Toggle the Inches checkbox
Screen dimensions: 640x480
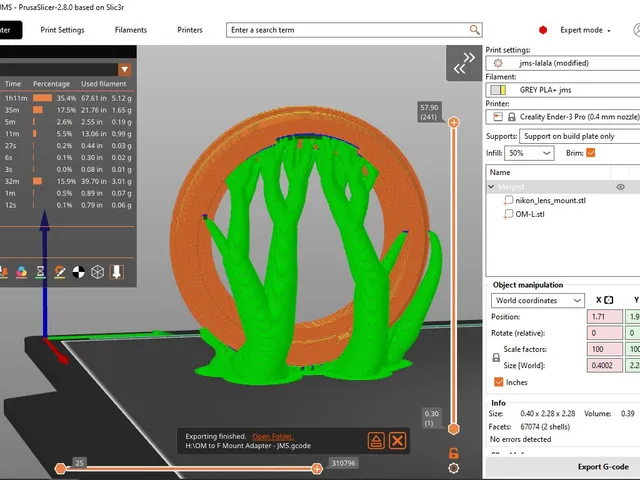click(x=498, y=382)
